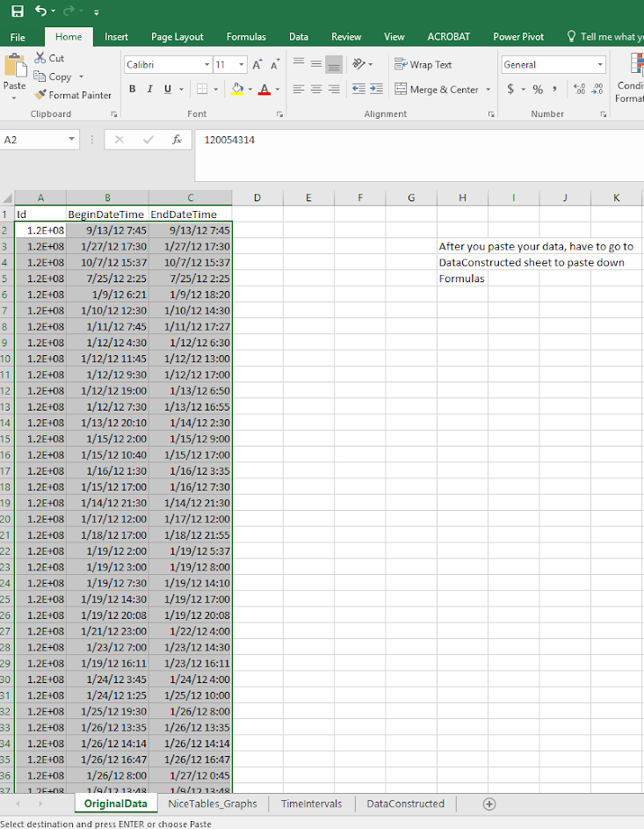Open Font settings dialog launcher
Screen dimensions: 644x829
279,114
